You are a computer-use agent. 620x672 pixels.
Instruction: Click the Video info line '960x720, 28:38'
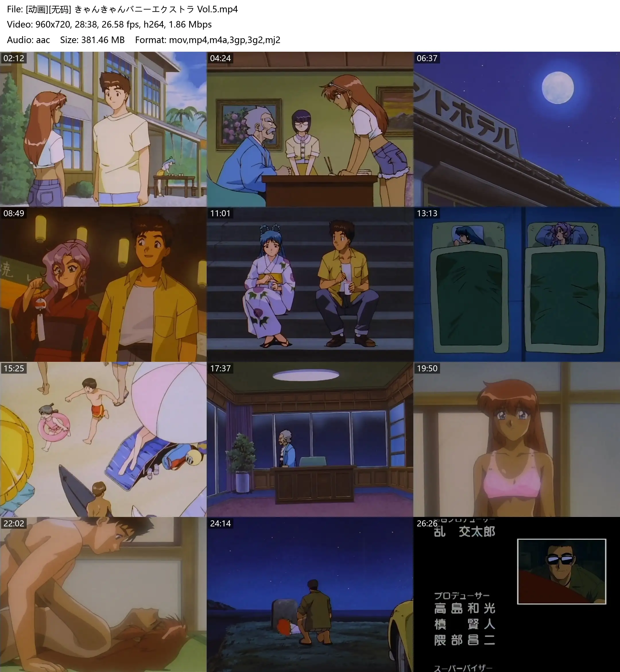(x=109, y=24)
